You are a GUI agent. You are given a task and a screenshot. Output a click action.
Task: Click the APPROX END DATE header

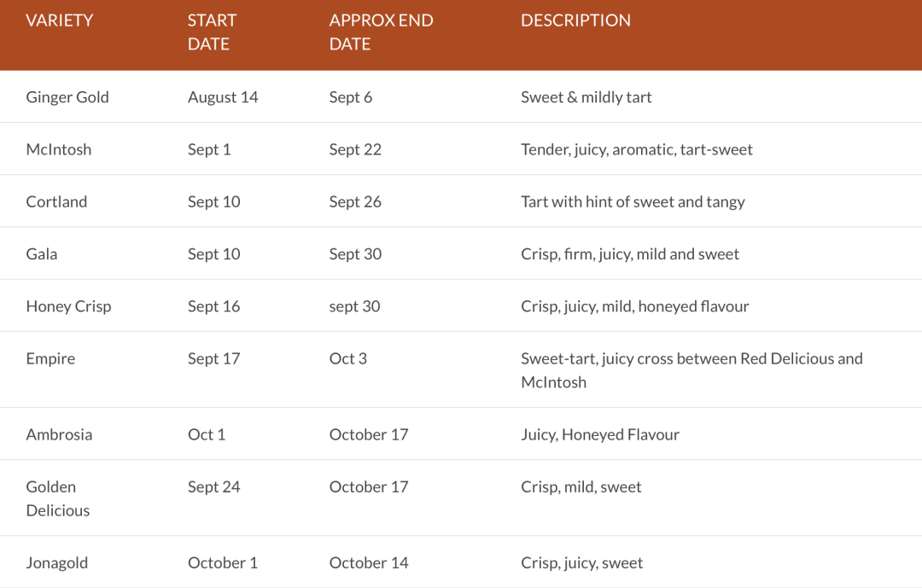[x=381, y=32]
